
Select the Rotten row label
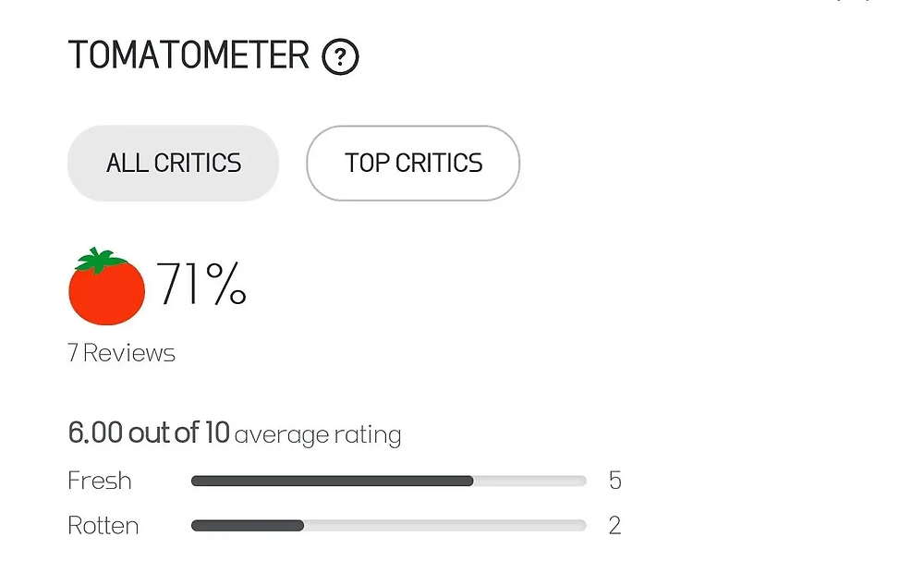[x=103, y=525]
